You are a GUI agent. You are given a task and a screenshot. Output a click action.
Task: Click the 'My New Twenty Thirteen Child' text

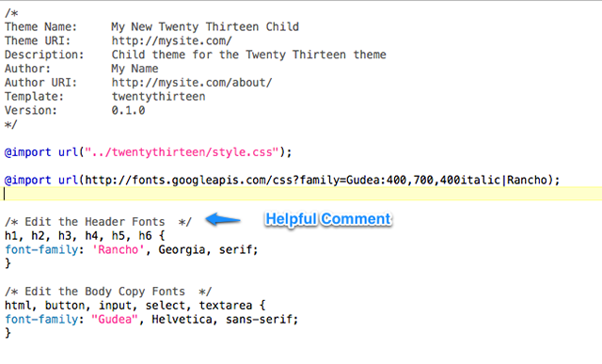tap(205, 27)
